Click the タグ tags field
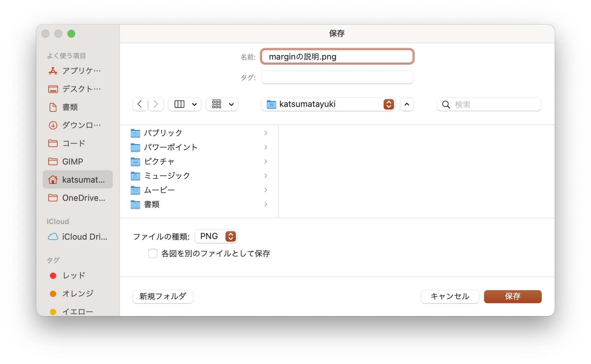 pyautogui.click(x=337, y=77)
